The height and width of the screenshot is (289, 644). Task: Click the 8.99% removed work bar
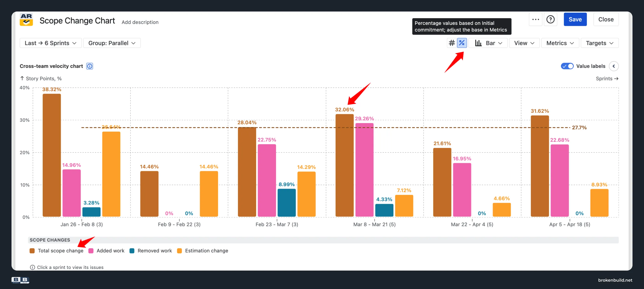pos(287,203)
